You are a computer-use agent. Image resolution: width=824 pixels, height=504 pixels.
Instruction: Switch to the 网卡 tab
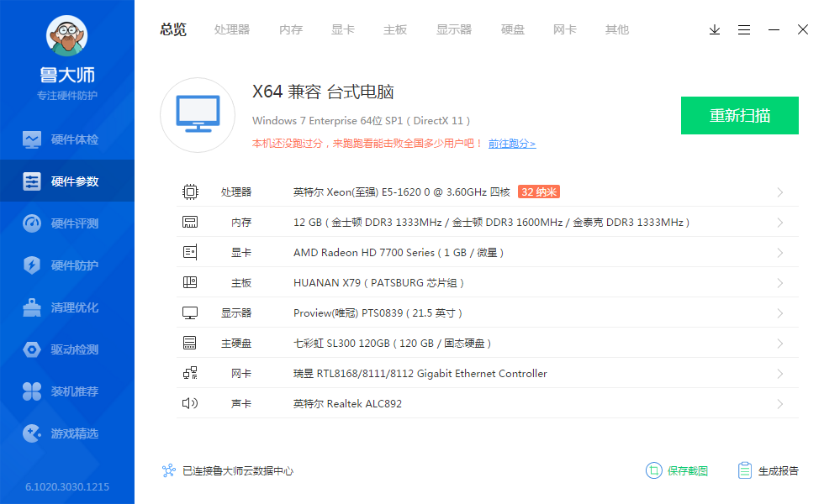click(x=565, y=29)
